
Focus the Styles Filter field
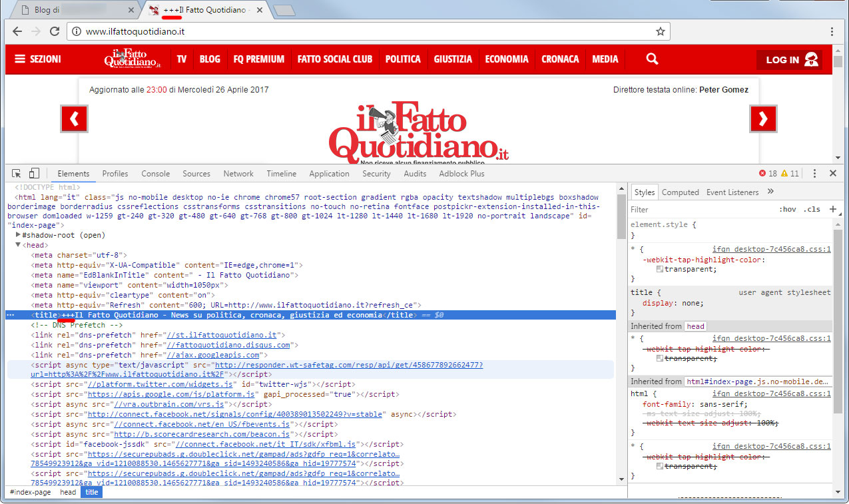699,210
